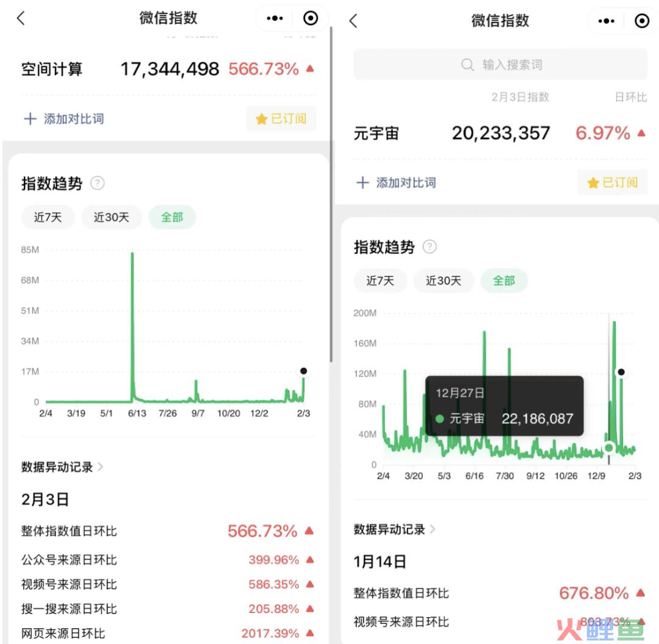Screen dimensions: 659x644
Task: Click the 网页来源日环比 row
Action: pyautogui.click(x=168, y=633)
